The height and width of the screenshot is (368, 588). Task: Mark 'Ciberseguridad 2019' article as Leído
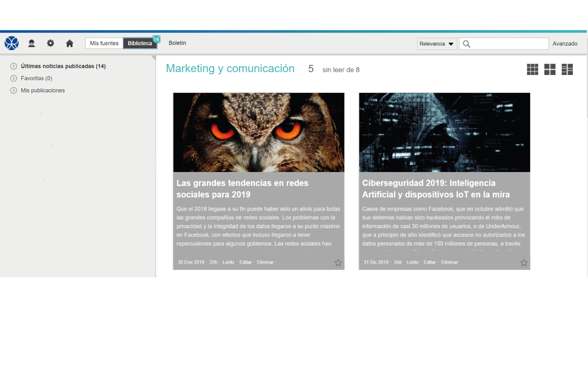click(413, 262)
